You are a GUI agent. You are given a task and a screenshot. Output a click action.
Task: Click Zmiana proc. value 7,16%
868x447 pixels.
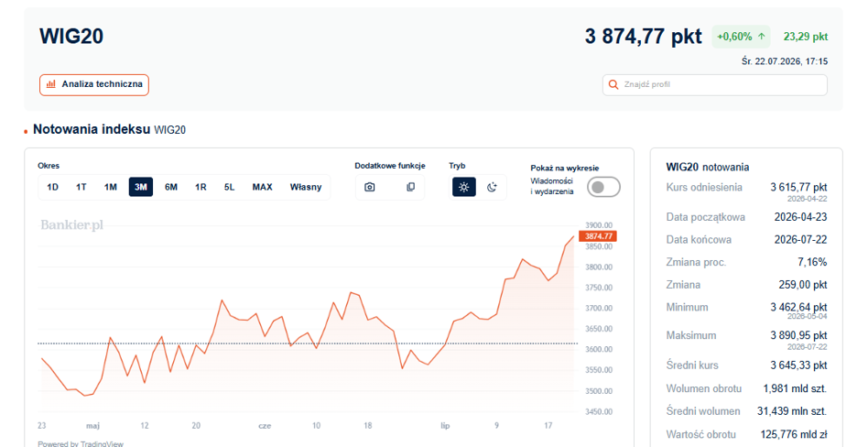pyautogui.click(x=812, y=262)
